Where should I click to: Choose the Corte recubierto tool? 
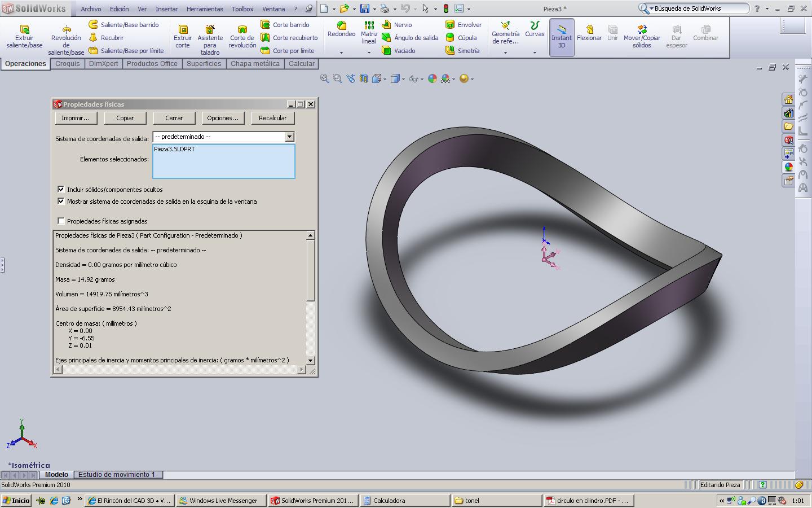click(x=289, y=38)
